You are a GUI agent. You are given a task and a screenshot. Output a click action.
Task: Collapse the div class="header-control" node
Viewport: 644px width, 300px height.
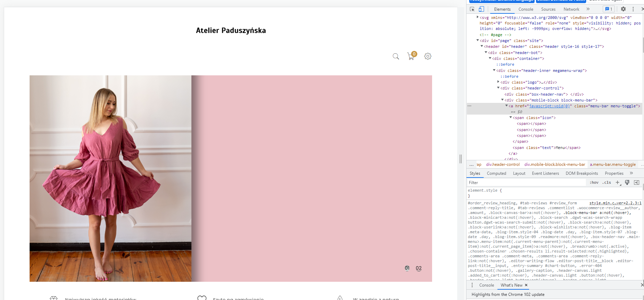pyautogui.click(x=498, y=88)
